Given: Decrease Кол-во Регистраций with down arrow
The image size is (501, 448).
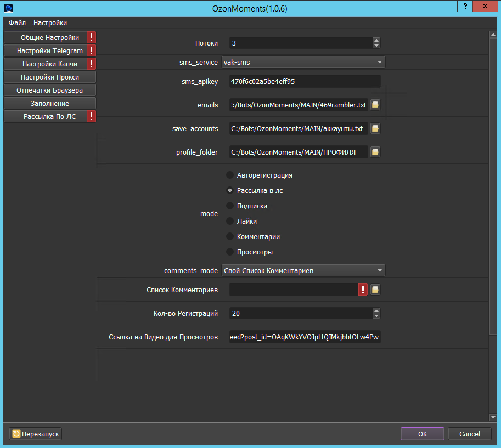Looking at the screenshot, I should point(376,316).
